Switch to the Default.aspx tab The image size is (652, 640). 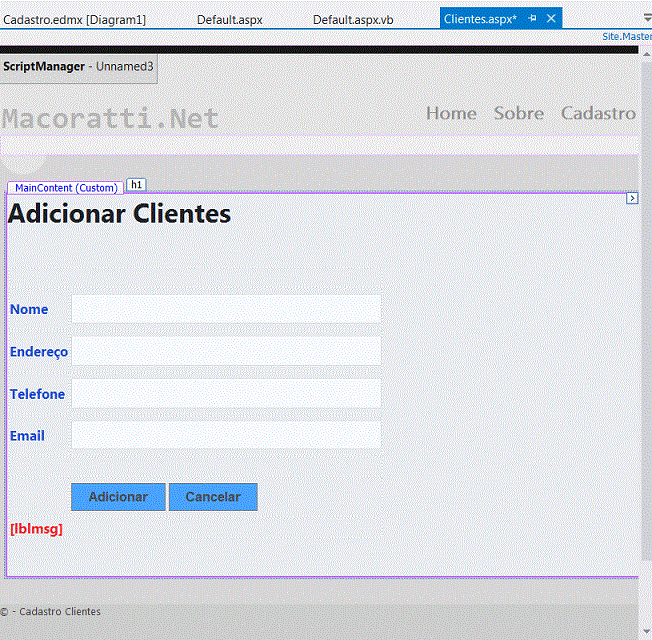pyautogui.click(x=229, y=19)
